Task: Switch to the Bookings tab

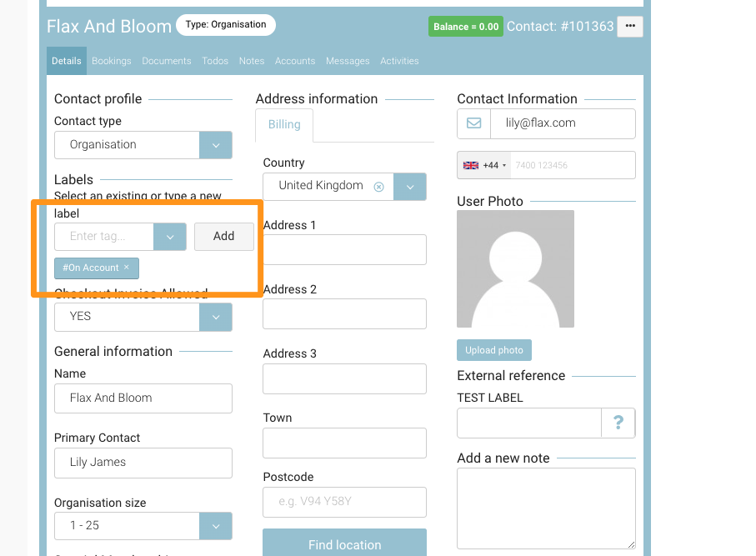Action: pos(112,60)
